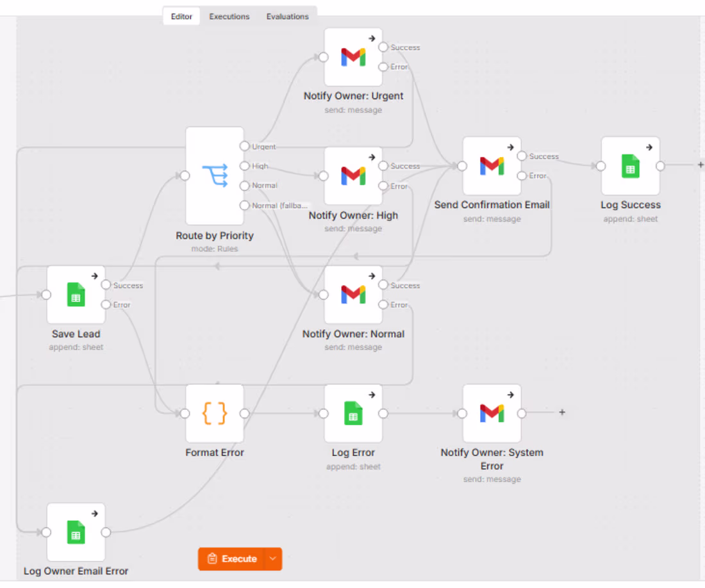The height and width of the screenshot is (588, 705).
Task: Click the Format Error input connector
Action: 185,413
